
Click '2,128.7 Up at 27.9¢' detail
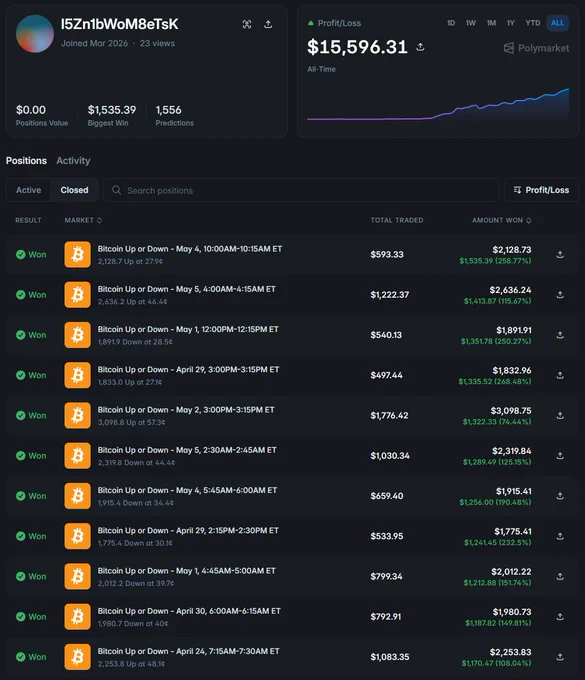[130, 262]
